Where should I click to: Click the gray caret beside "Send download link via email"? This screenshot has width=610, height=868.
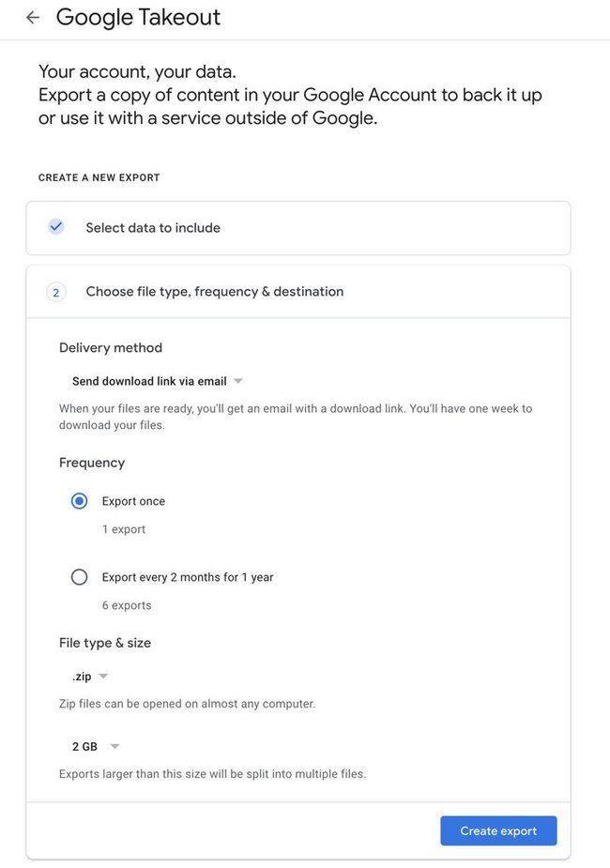[237, 381]
